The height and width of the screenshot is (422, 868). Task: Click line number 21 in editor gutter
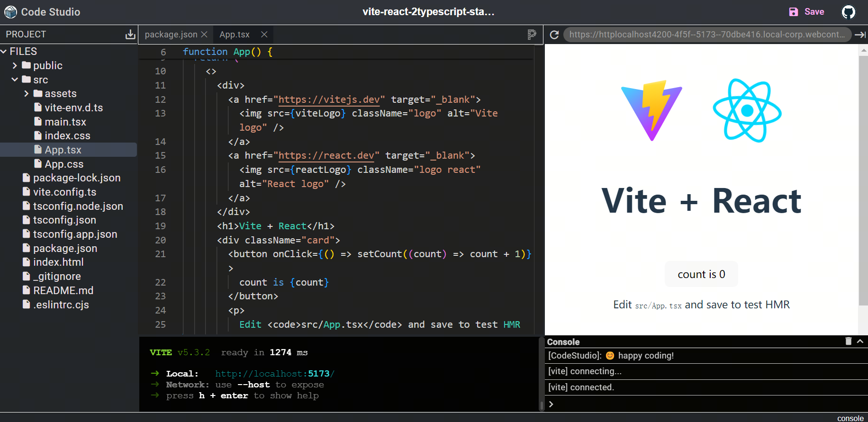(x=161, y=254)
